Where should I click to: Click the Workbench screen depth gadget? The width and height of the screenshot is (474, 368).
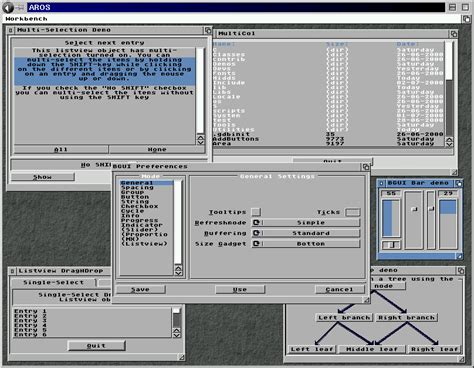pos(466,19)
